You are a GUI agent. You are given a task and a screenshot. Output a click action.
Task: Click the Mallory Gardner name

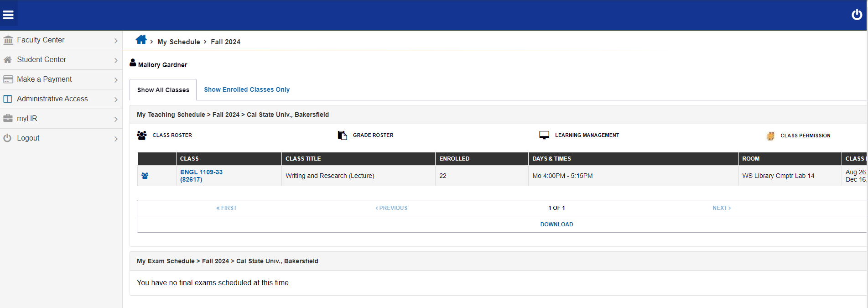[162, 65]
